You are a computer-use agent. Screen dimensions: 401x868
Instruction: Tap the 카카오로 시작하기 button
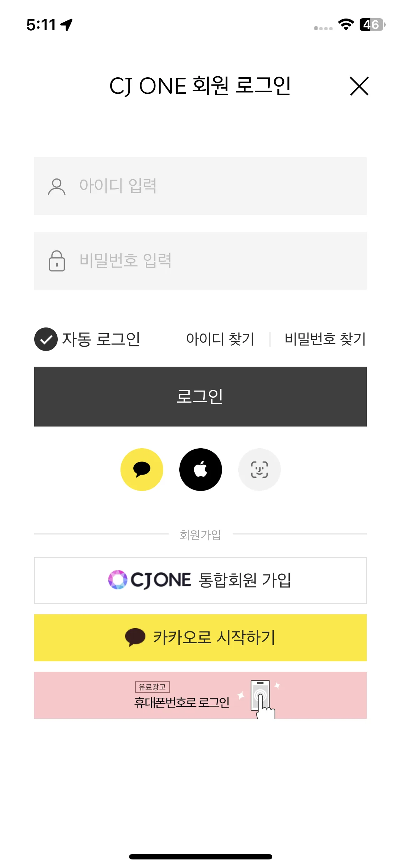tap(200, 638)
